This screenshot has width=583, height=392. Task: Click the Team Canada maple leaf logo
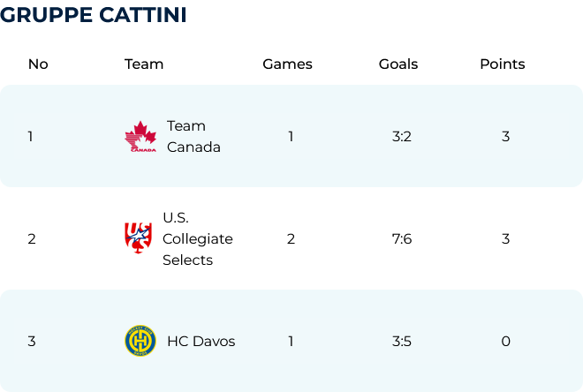coord(140,137)
